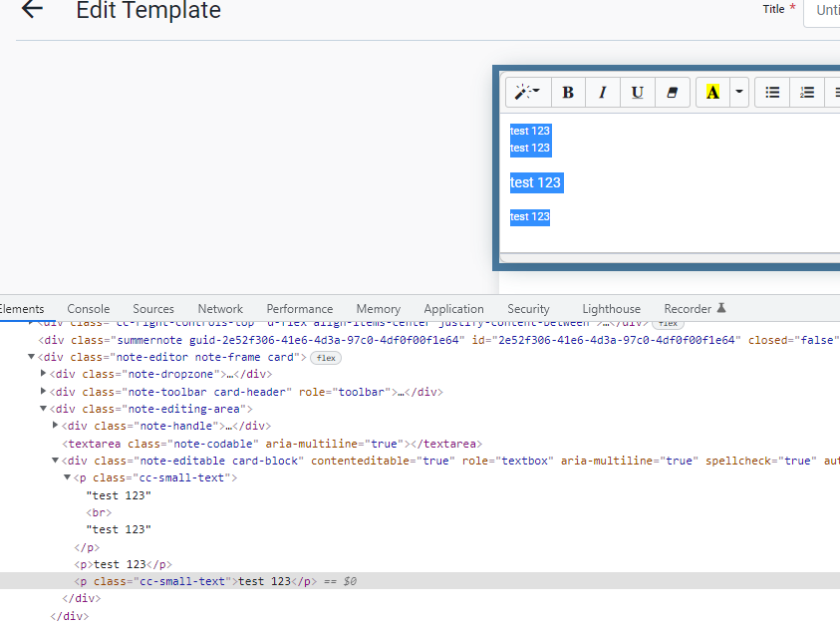
Task: Insert an unordered bullet list
Action: (772, 92)
